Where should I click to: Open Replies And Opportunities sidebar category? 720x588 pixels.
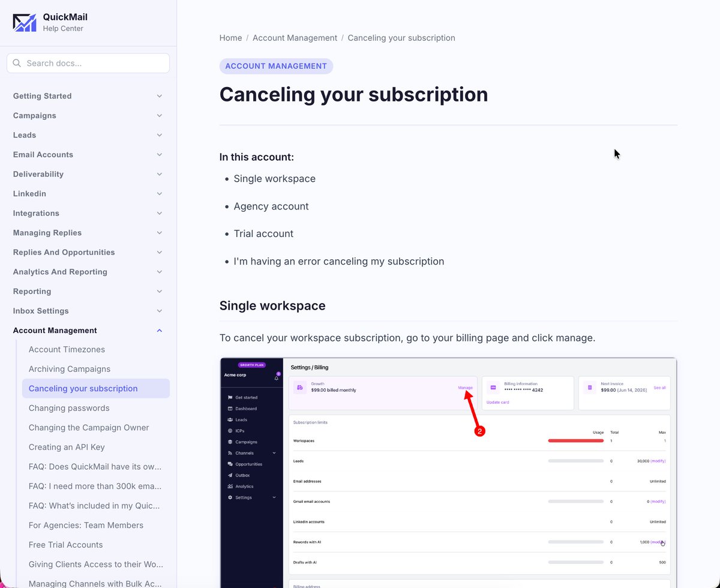[64, 253]
